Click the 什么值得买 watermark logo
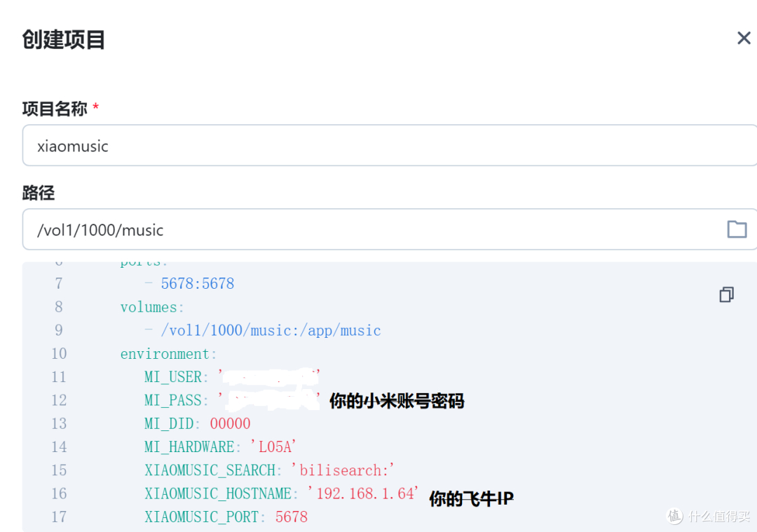The image size is (757, 532). point(674,517)
